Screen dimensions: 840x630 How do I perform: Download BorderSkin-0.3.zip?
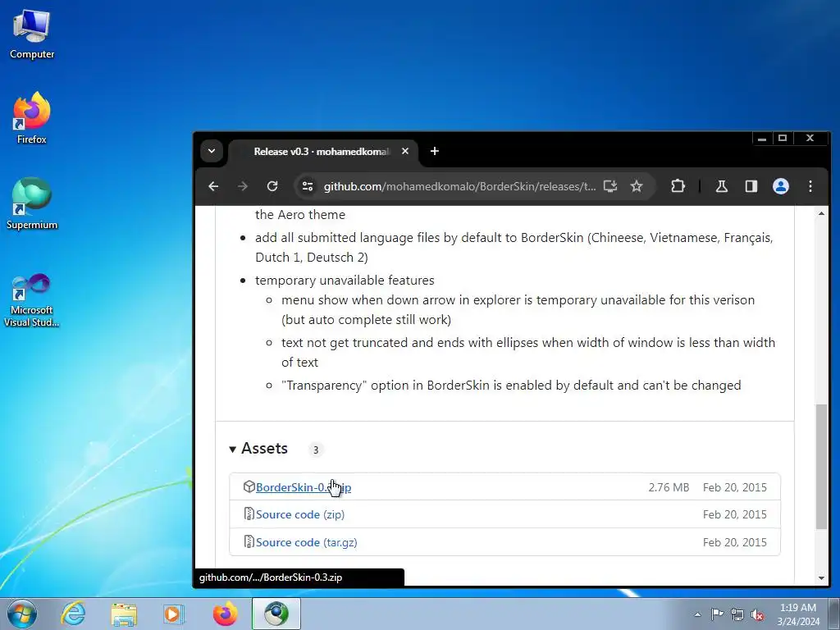[x=304, y=487]
